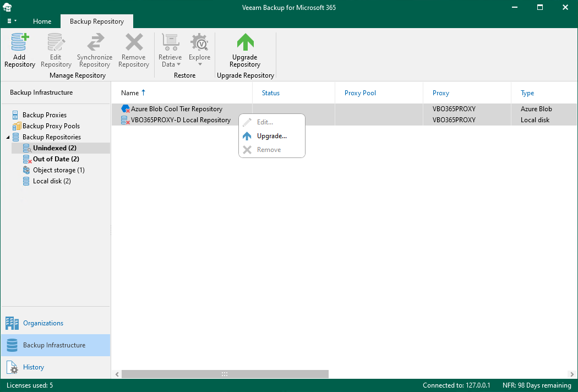Select the Object storage (1) node

(58, 170)
